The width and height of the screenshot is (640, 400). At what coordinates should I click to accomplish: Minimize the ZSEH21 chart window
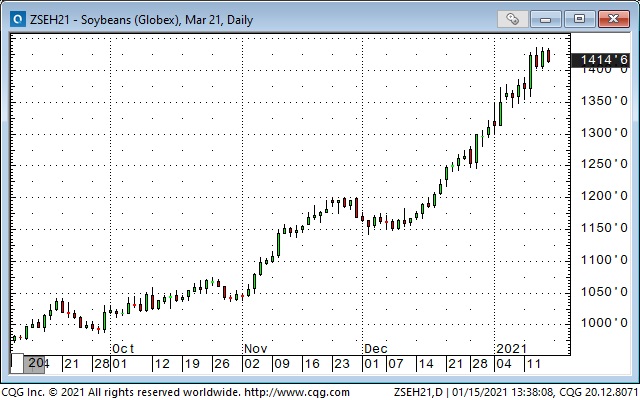[x=545, y=19]
